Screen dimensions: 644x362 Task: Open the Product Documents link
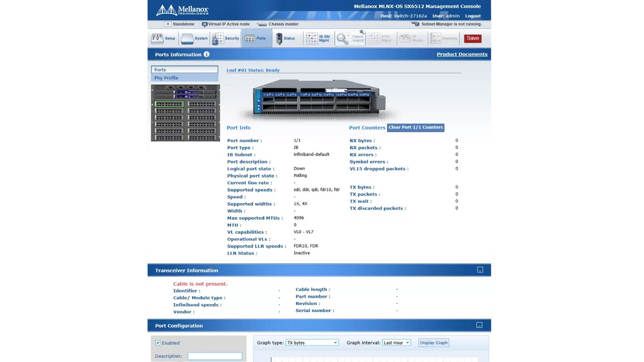[462, 54]
